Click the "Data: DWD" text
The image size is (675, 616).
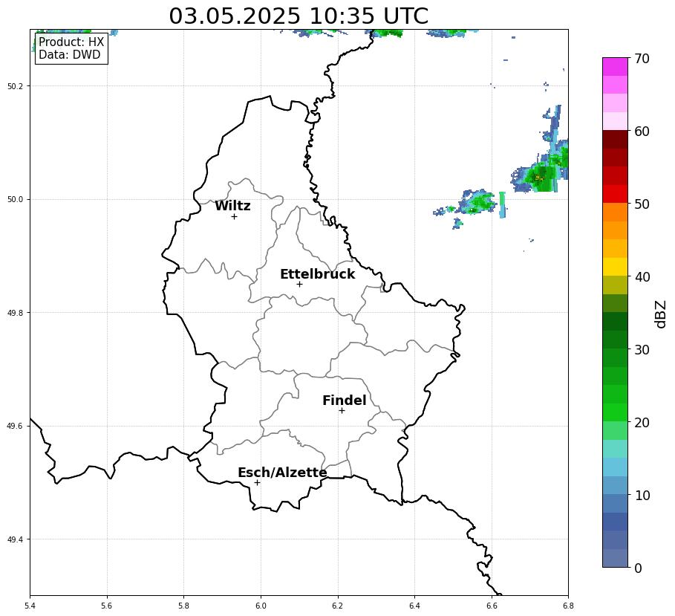69,55
